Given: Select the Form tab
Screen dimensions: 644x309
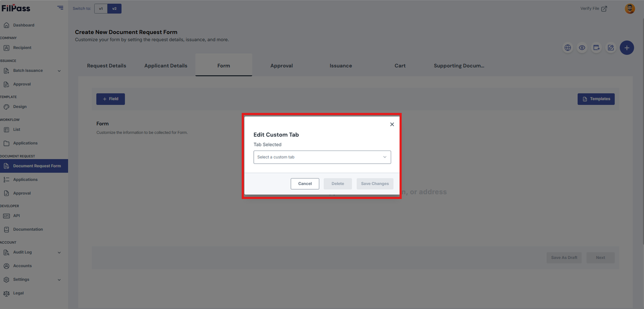Looking at the screenshot, I should click(x=224, y=66).
